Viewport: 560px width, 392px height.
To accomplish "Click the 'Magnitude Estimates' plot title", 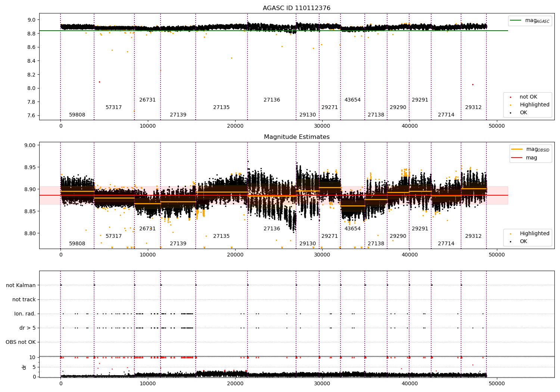I will click(296, 137).
